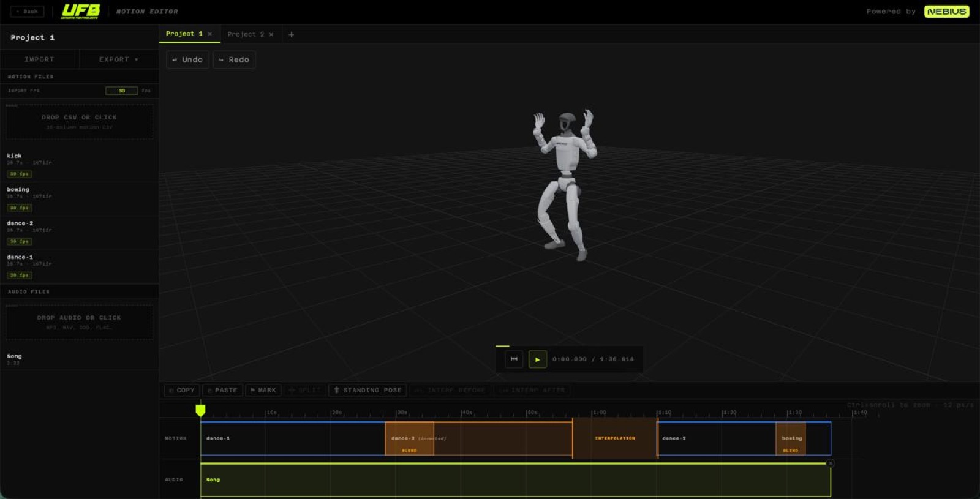
Task: Select the dance-1 clip on timeline
Action: (x=293, y=438)
